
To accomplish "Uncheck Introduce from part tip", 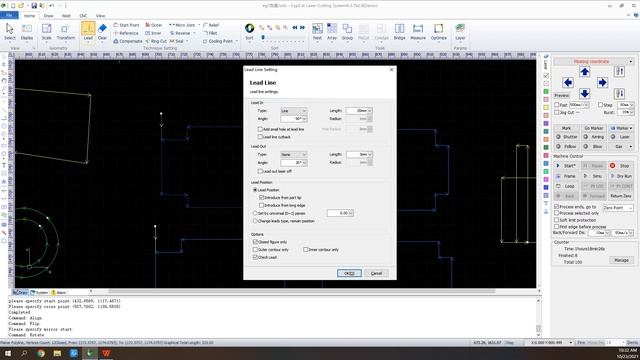I will (x=262, y=198).
